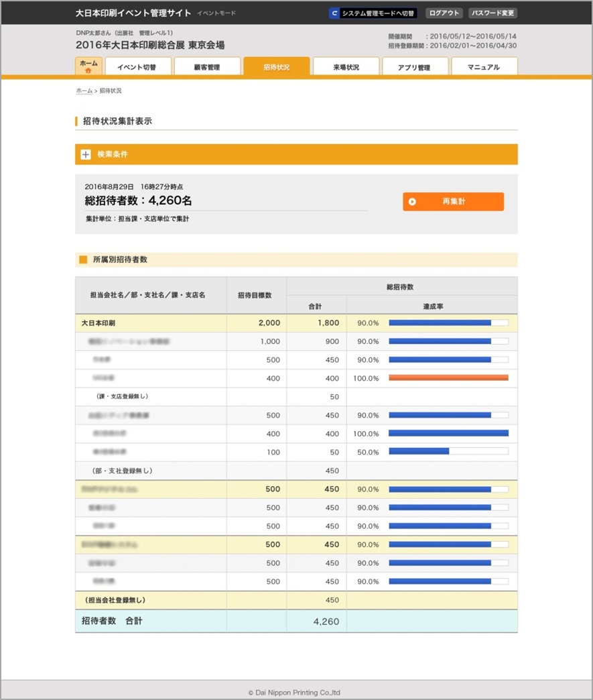Click the 50.0% achievement progress bar

point(448,452)
